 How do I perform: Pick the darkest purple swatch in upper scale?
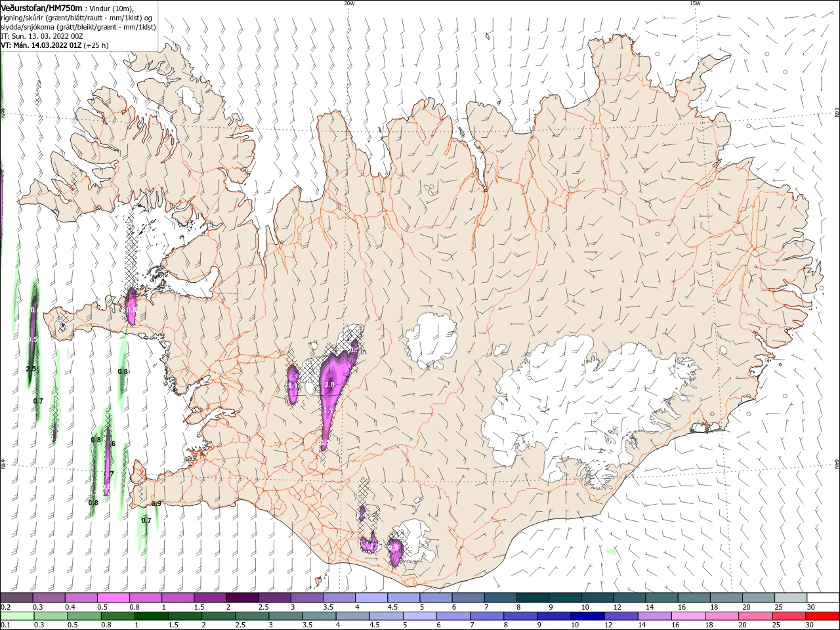pos(242,598)
